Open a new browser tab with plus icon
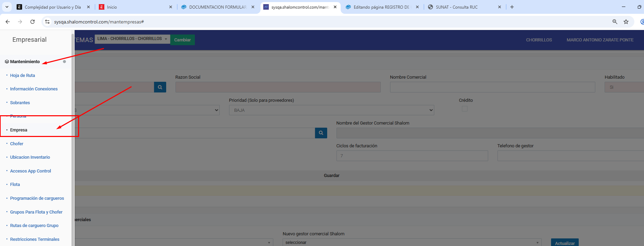The height and width of the screenshot is (246, 644). (512, 7)
